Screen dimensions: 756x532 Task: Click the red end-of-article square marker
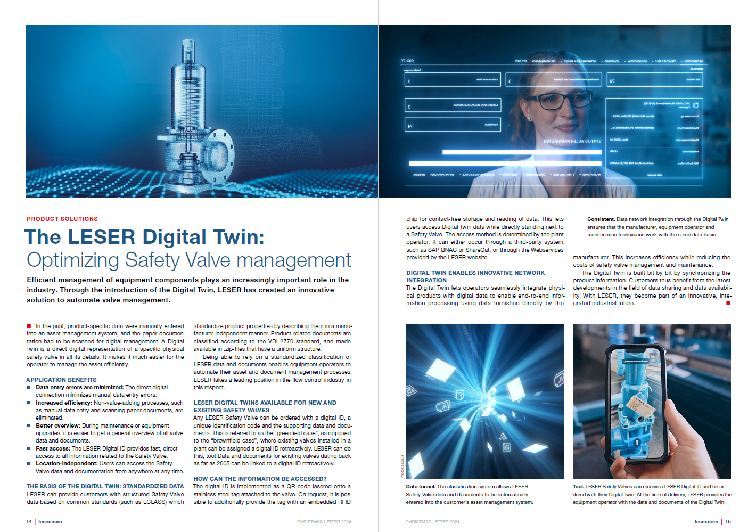(728, 304)
